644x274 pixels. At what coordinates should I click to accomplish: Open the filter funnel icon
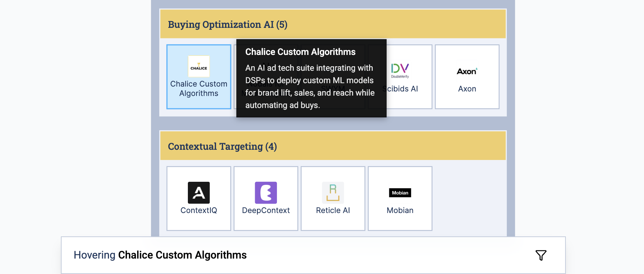tap(541, 255)
